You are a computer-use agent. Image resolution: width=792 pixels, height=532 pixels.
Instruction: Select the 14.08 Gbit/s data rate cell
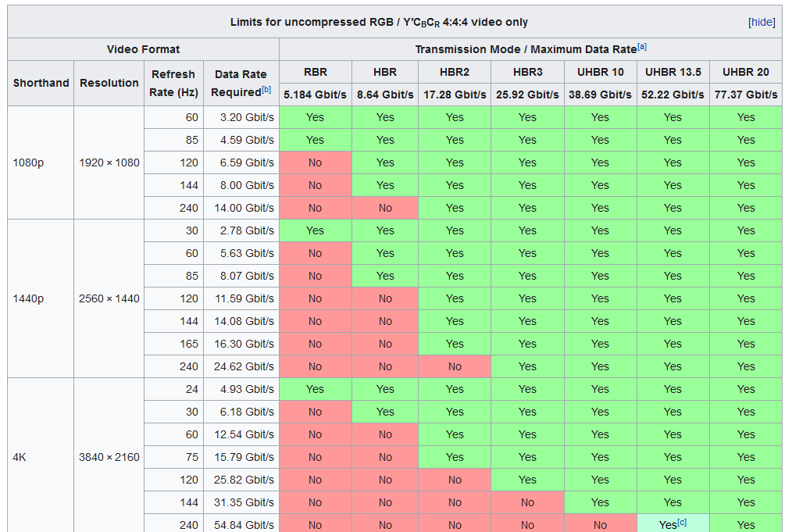tap(241, 321)
